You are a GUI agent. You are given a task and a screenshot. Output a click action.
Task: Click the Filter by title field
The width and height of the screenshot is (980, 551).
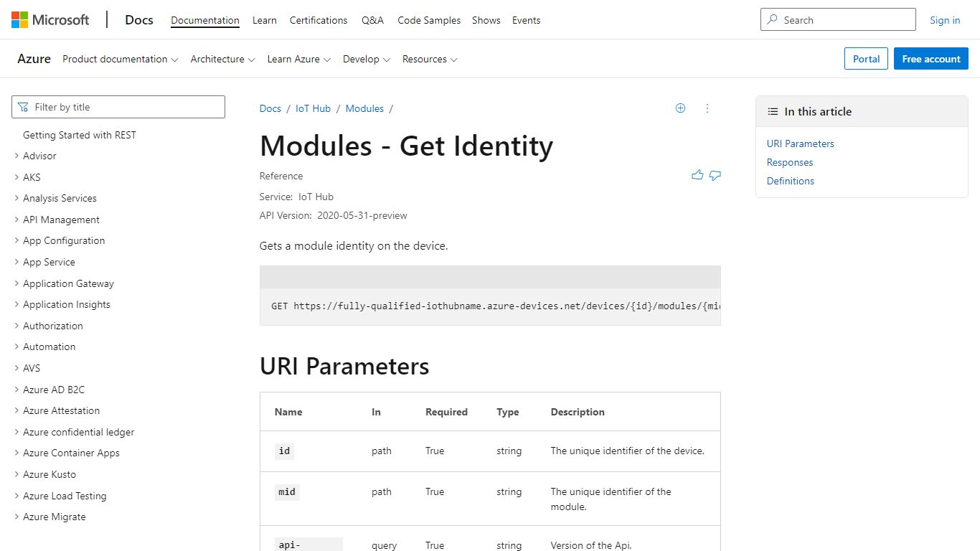pyautogui.click(x=118, y=107)
